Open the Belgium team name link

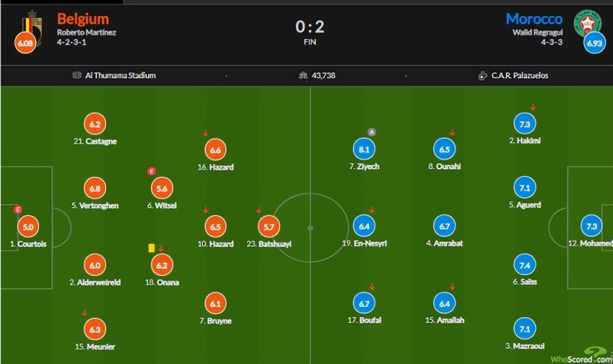pyautogui.click(x=83, y=19)
